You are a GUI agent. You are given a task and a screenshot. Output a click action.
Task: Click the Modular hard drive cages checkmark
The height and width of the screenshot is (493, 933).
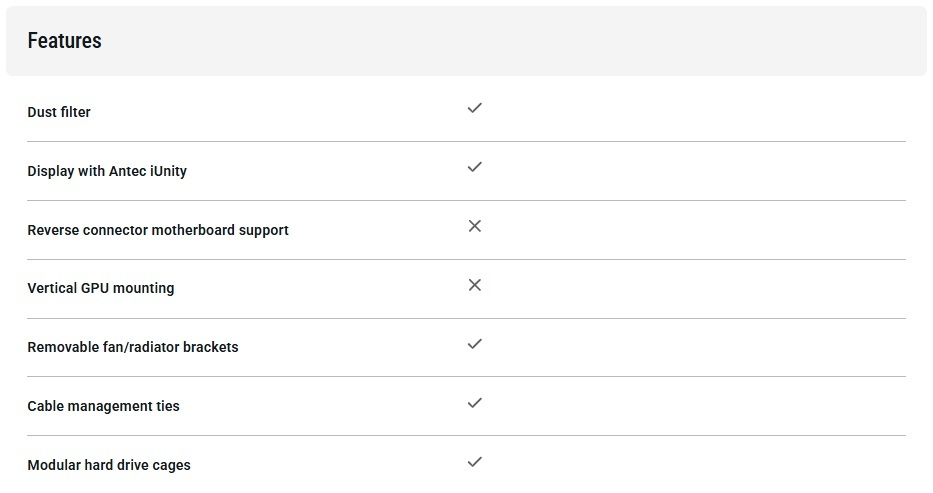[475, 462]
